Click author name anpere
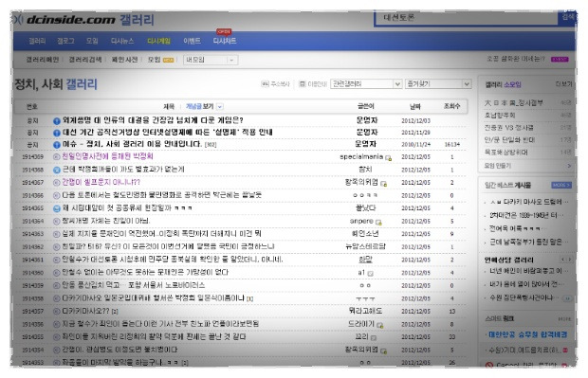The height and width of the screenshot is (378, 588). [x=361, y=221]
